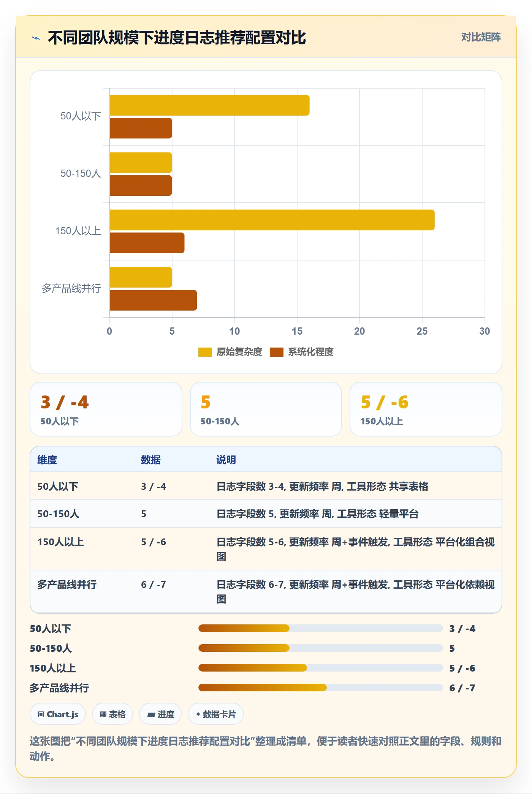This screenshot has height=794, width=532.
Task: Click the yellow bar for 50人以下
Action: pyautogui.click(x=209, y=105)
